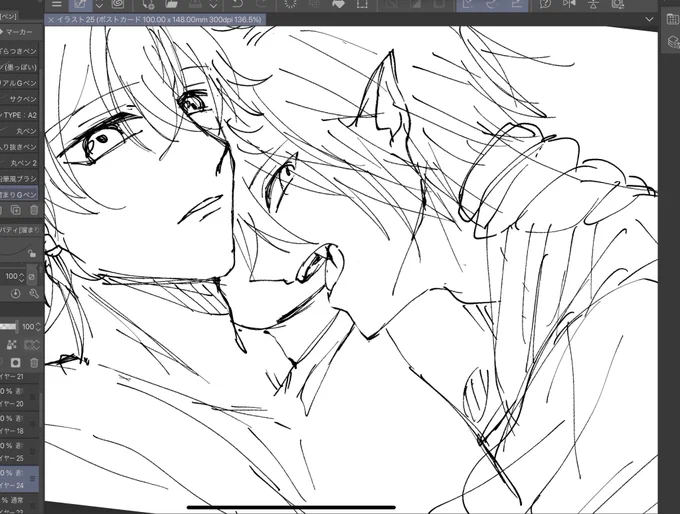Screen dimensions: 680x514
Task: Switch to the ペン sub tool tab
Action: (8, 17)
